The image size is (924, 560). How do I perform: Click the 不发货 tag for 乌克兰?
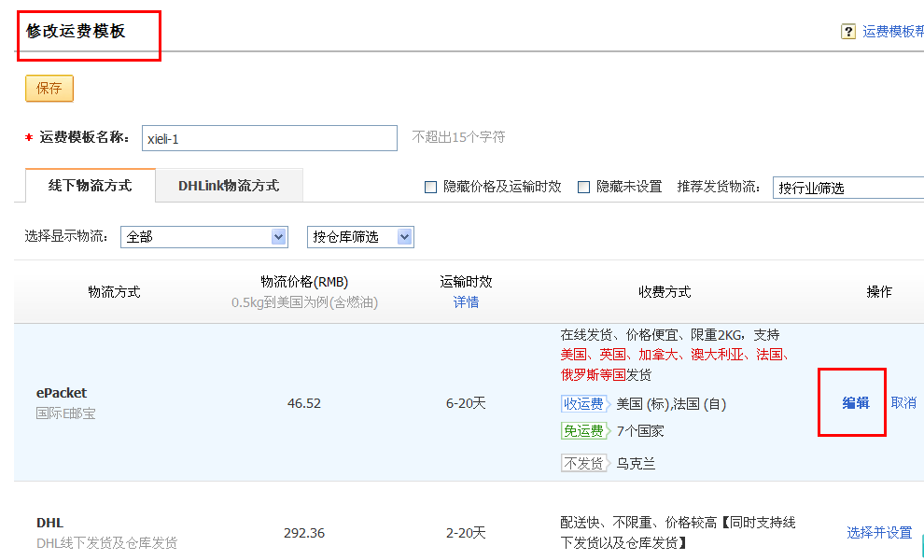point(583,463)
